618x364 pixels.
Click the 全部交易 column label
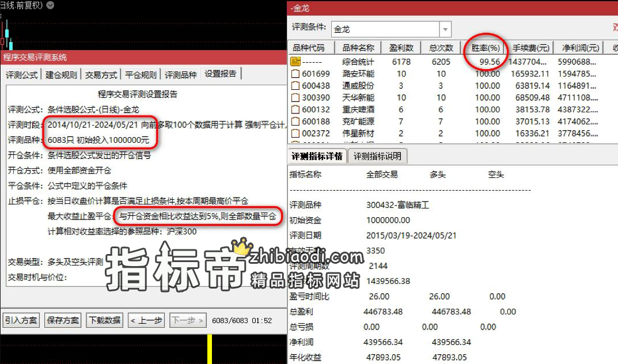382,175
